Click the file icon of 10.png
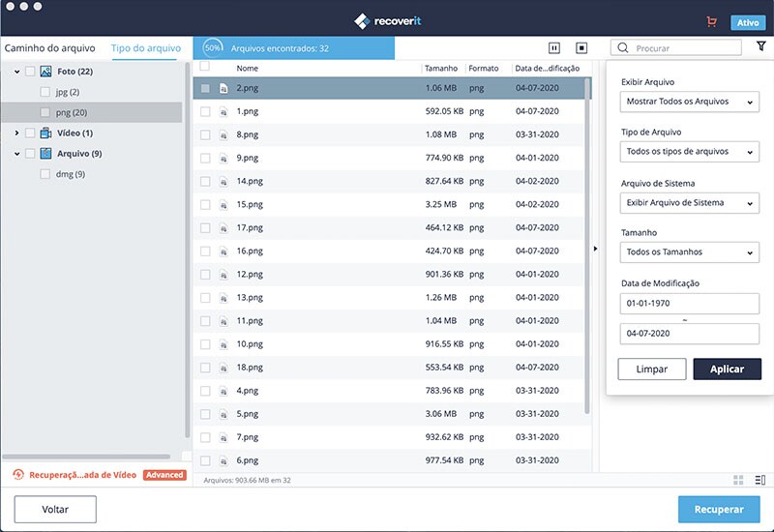The height and width of the screenshot is (532, 774). point(223,344)
